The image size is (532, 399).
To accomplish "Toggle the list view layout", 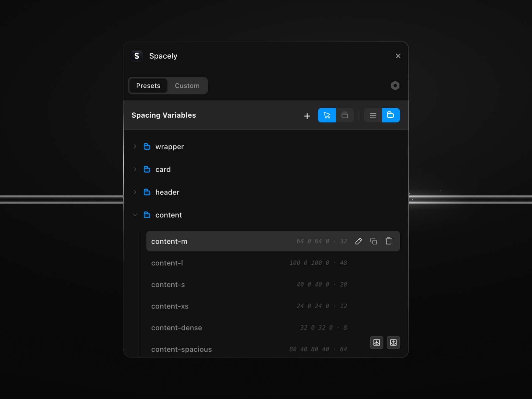I will coord(372,115).
